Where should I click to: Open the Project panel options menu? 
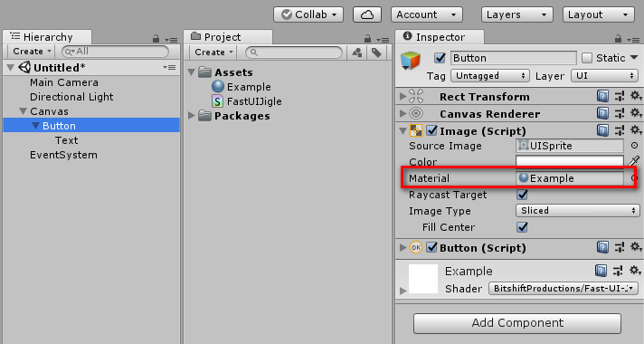[x=383, y=40]
